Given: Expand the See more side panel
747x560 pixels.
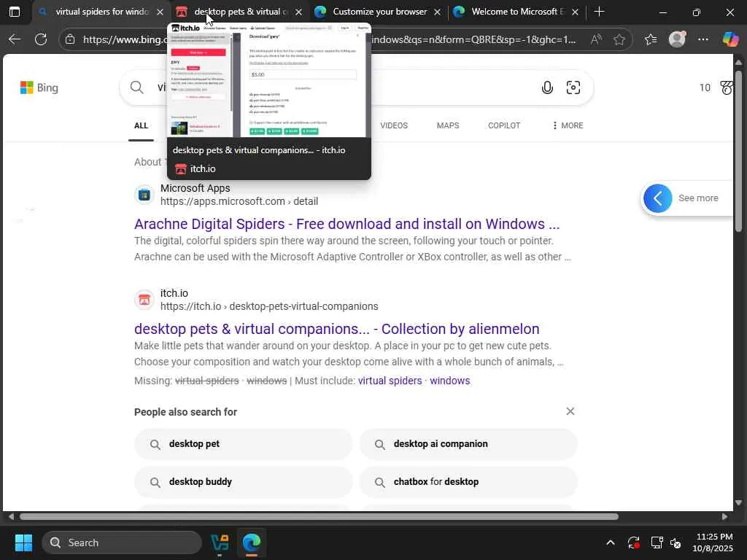Looking at the screenshot, I should tap(686, 198).
